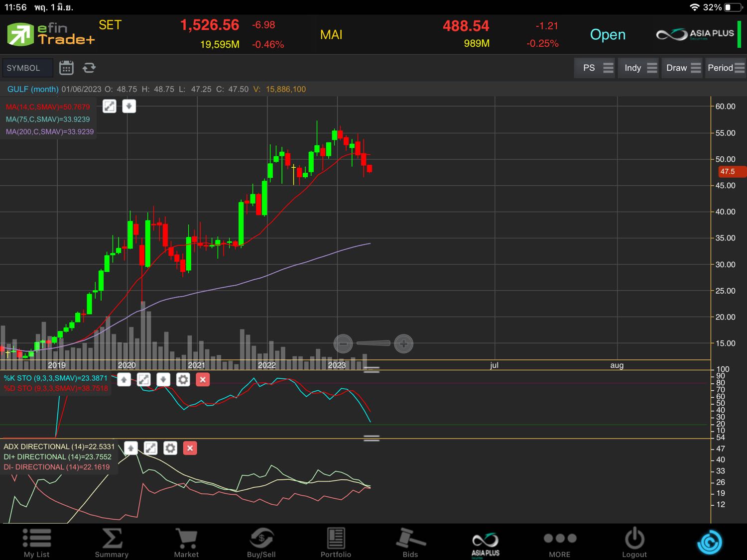Move stochastic panel down arrow

pos(163,380)
